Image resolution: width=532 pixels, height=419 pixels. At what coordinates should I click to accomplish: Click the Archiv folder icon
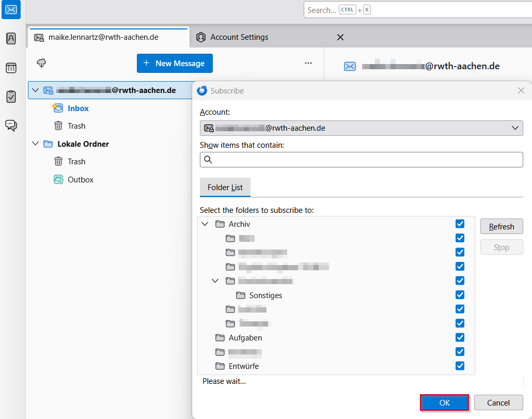(220, 224)
